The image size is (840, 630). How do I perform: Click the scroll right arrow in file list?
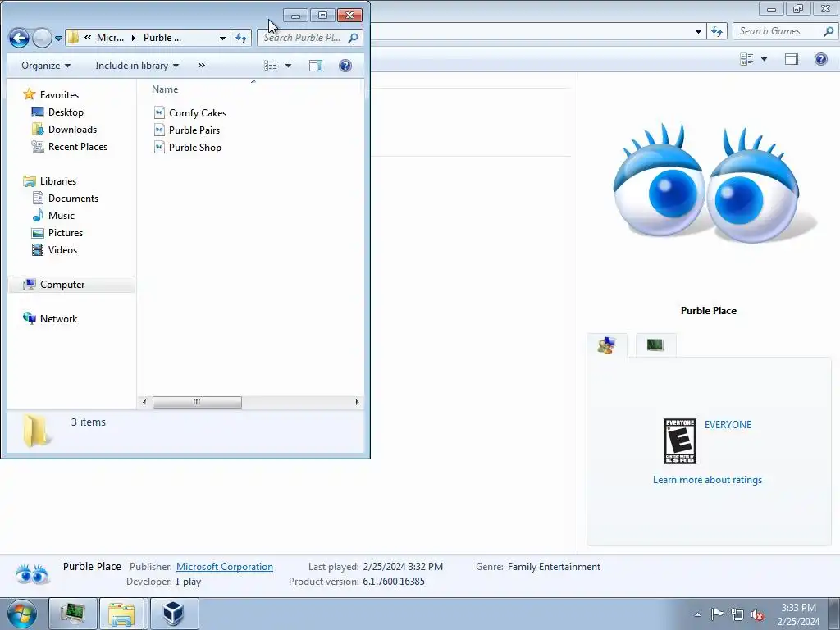point(358,402)
